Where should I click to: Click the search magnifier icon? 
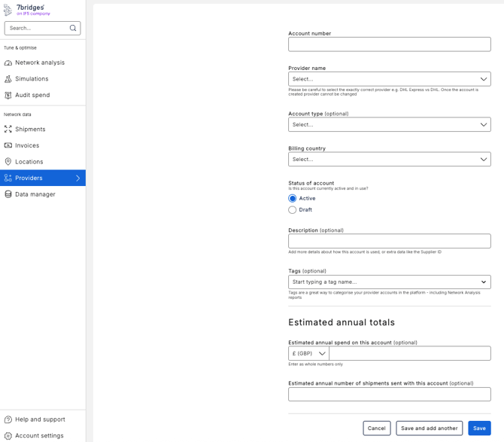pyautogui.click(x=73, y=28)
